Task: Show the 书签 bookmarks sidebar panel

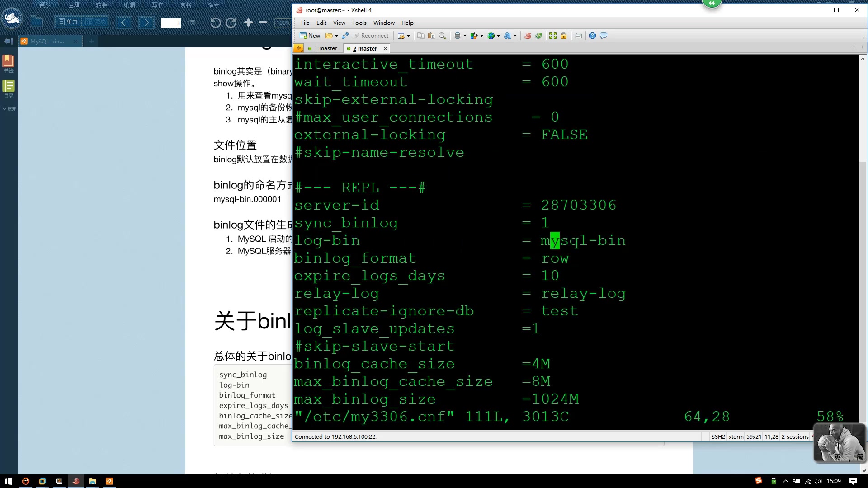Action: pyautogui.click(x=8, y=62)
